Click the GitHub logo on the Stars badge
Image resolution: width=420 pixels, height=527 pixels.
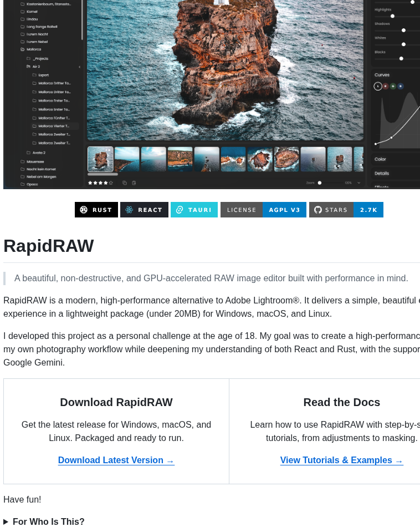(x=318, y=210)
